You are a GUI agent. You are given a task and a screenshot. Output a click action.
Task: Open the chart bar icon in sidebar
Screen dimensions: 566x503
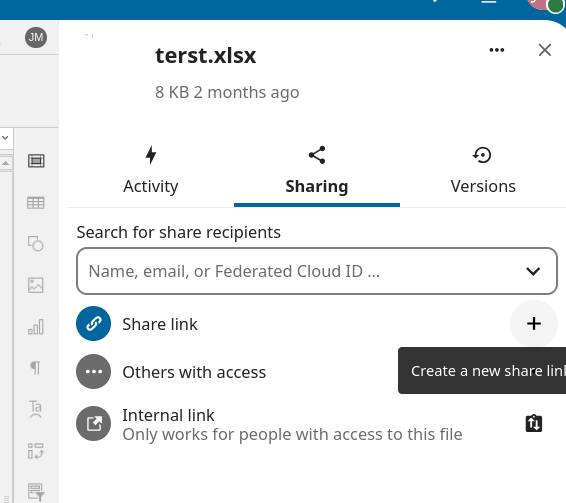[x=36, y=326]
